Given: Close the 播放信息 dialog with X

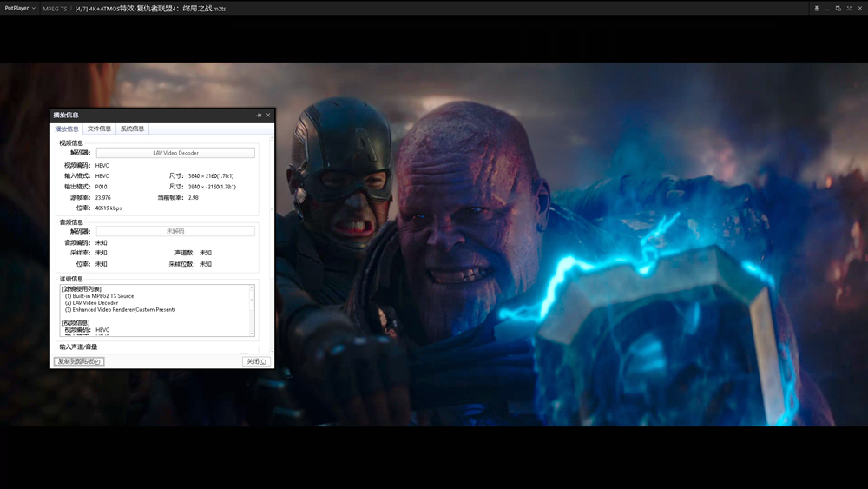Looking at the screenshot, I should pyautogui.click(x=268, y=116).
